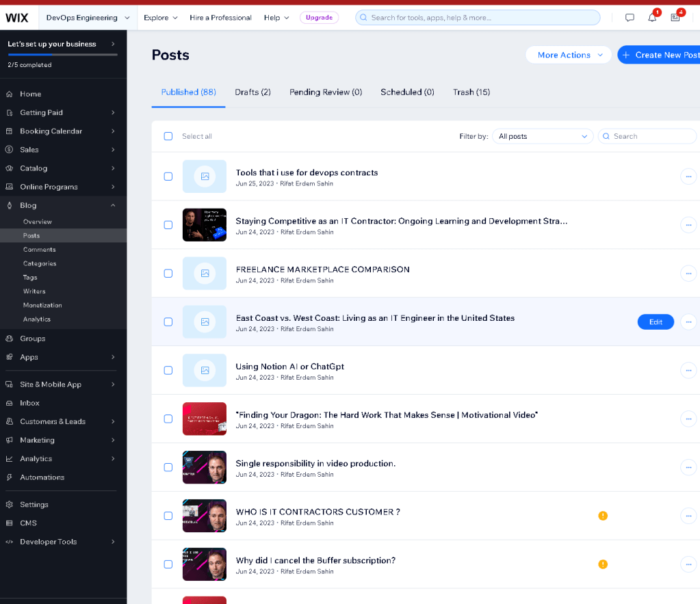Open more options for Tools that i use post

[x=688, y=176]
